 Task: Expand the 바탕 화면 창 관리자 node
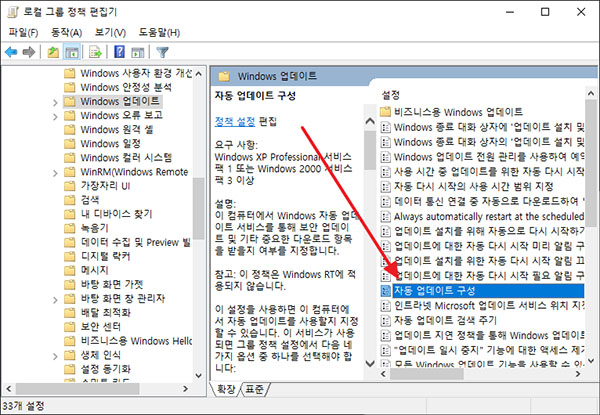[x=55, y=300]
